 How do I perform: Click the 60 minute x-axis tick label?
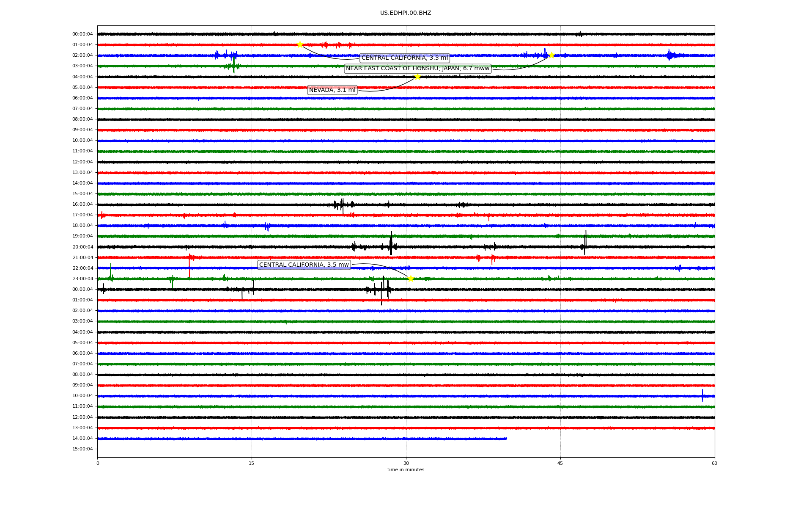click(714, 463)
